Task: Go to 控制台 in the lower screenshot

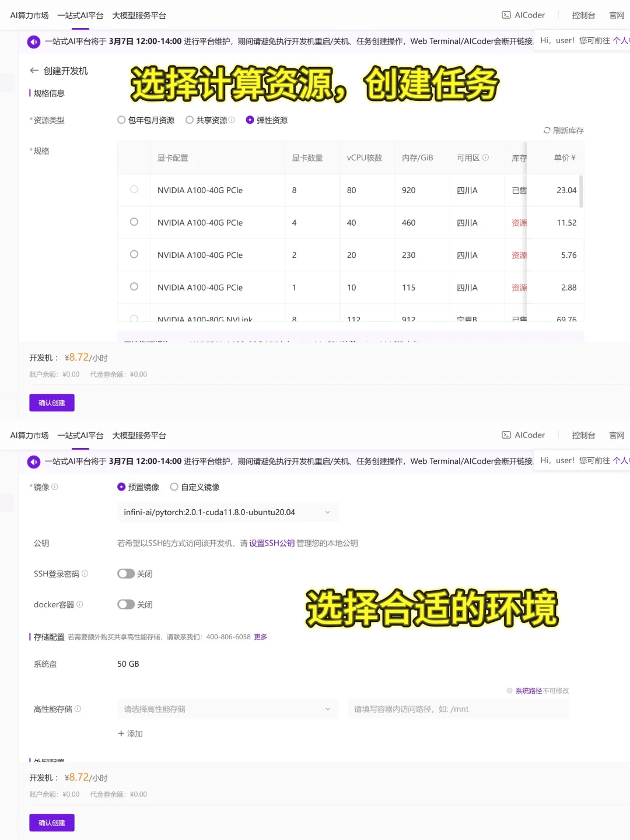Action: [x=583, y=435]
